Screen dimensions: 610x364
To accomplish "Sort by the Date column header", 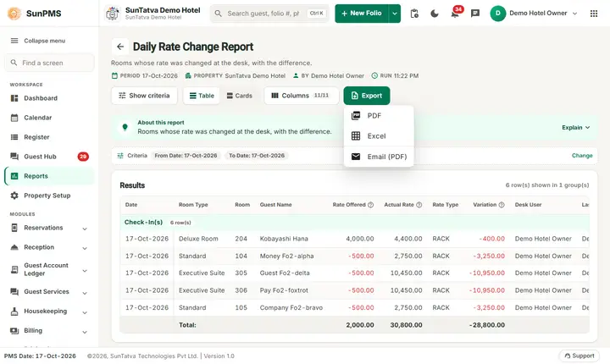I will tap(131, 205).
